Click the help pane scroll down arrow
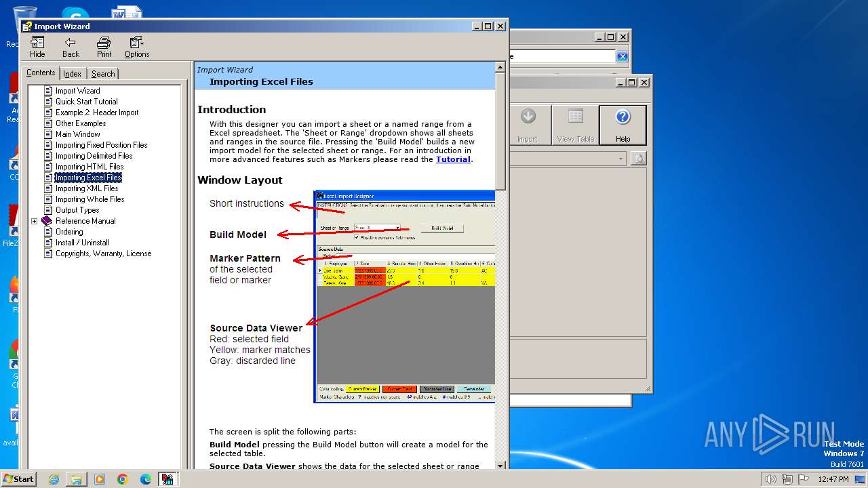This screenshot has height=488, width=868. (x=500, y=466)
